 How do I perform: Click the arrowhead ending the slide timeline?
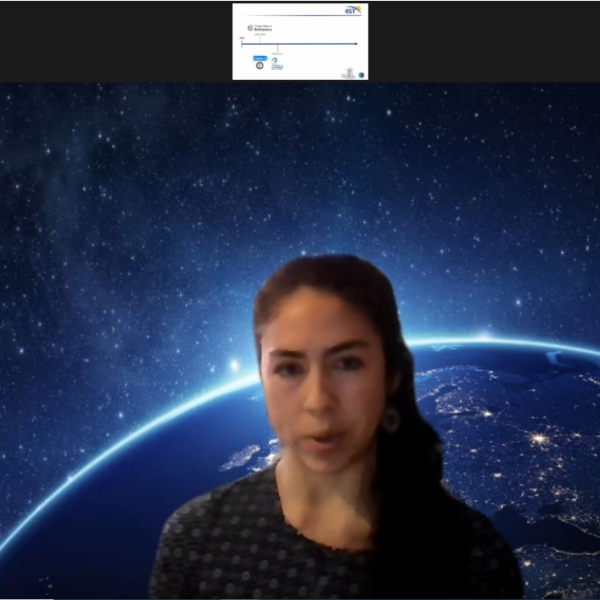point(355,44)
